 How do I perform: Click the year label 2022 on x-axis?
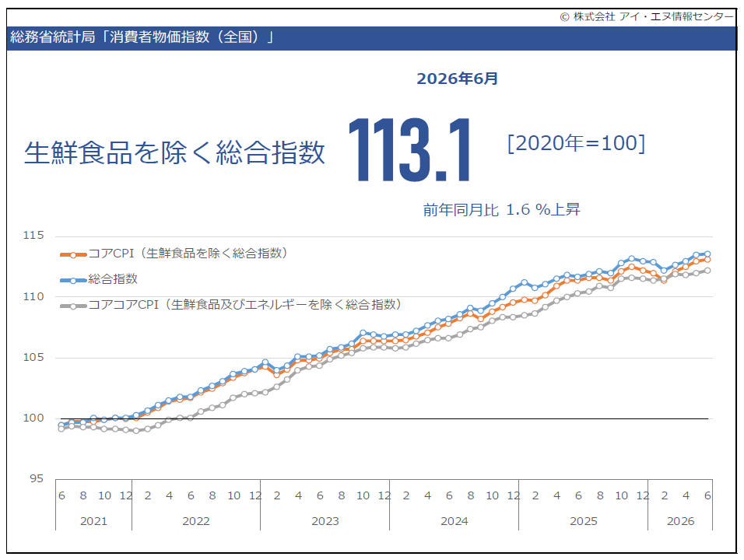[196, 521]
